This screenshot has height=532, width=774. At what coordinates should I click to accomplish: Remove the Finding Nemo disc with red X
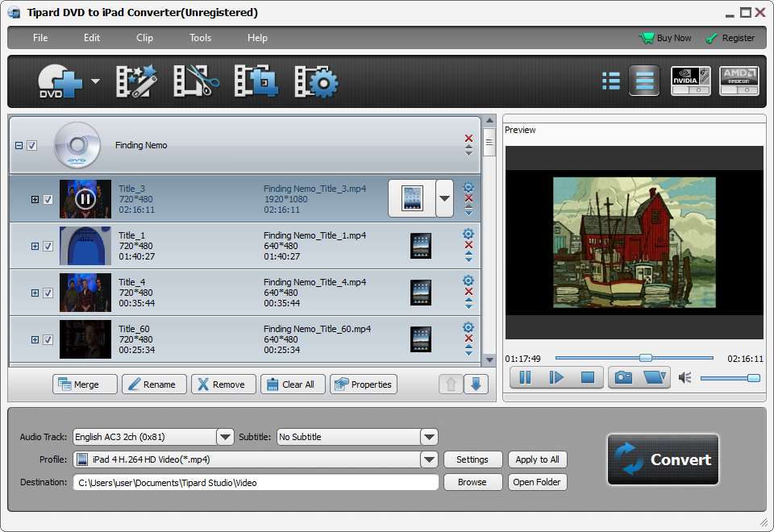pyautogui.click(x=469, y=138)
